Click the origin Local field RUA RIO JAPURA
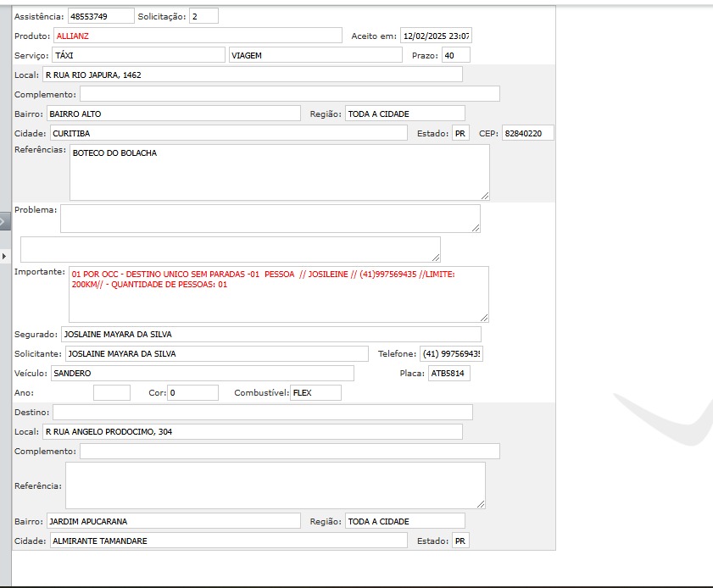Screen dimensions: 713x588 253,75
